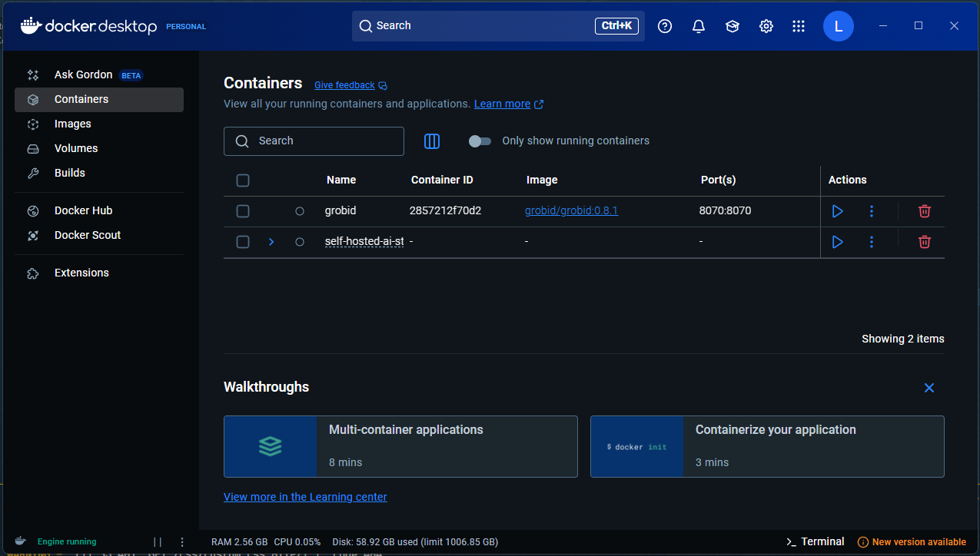
Task: Click the RAM 2.56 GB status readout
Action: point(239,541)
